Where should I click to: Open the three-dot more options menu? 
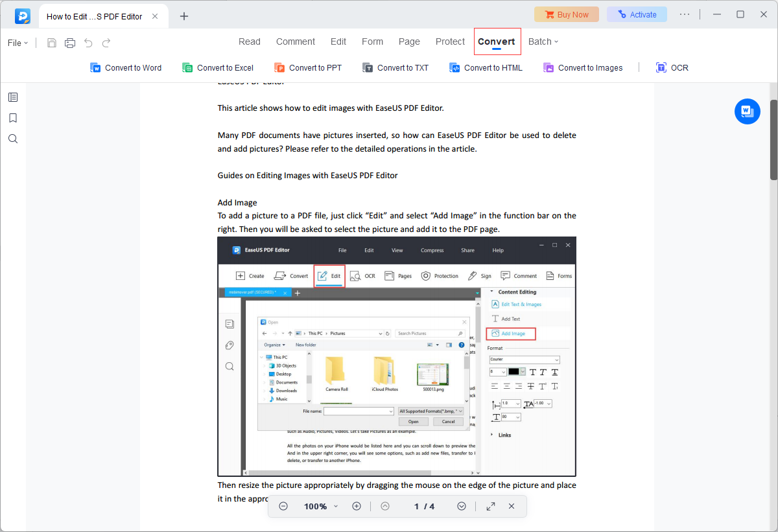coord(685,14)
